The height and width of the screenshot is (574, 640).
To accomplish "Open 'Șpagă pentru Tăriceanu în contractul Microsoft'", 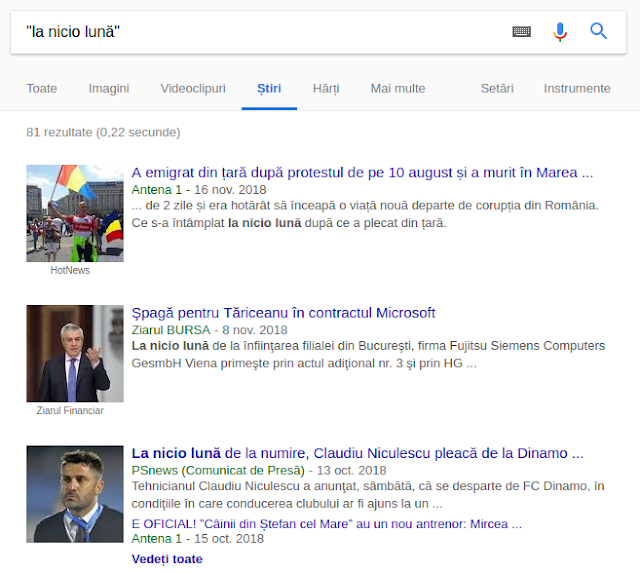I will pos(283,313).
